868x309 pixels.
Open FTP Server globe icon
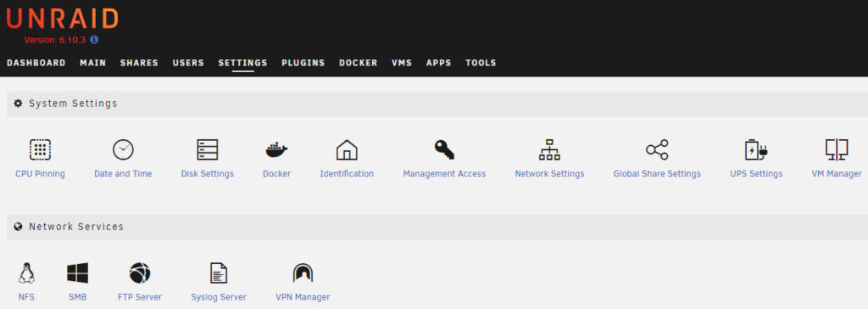pyautogui.click(x=140, y=273)
